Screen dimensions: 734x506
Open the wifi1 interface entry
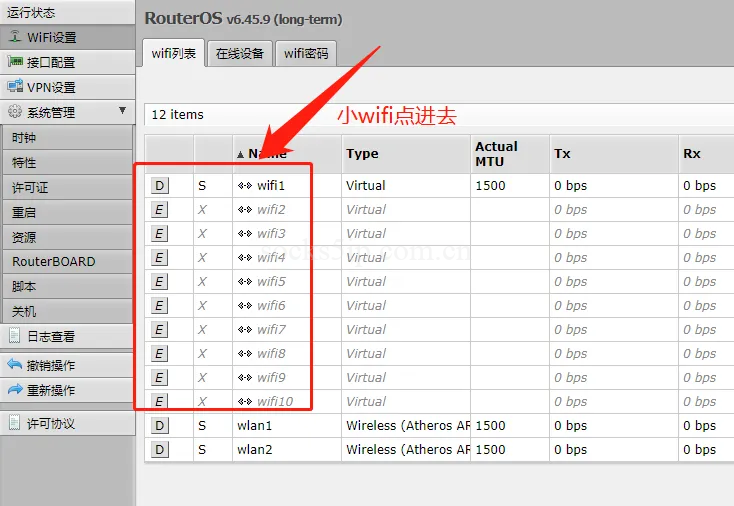(x=271, y=185)
